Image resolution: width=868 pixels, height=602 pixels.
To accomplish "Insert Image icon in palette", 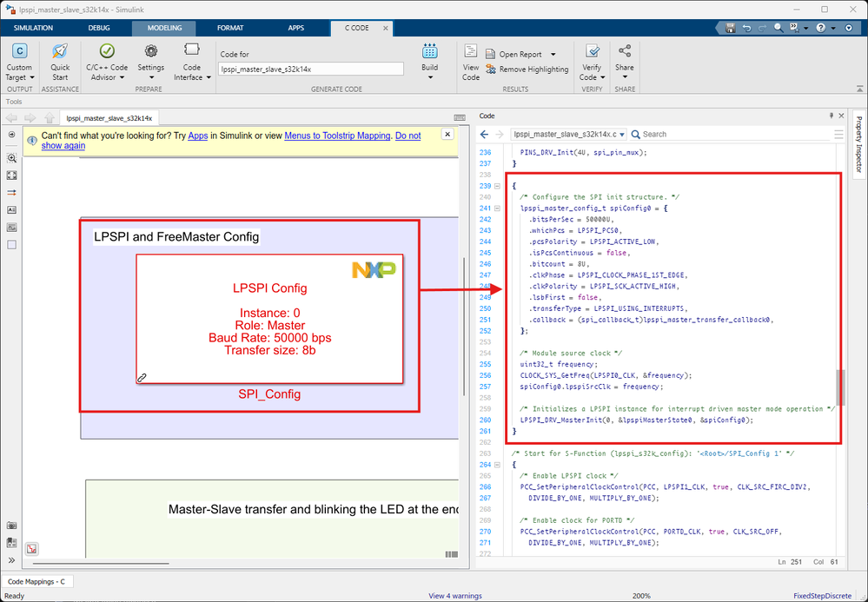I will pos(11,228).
